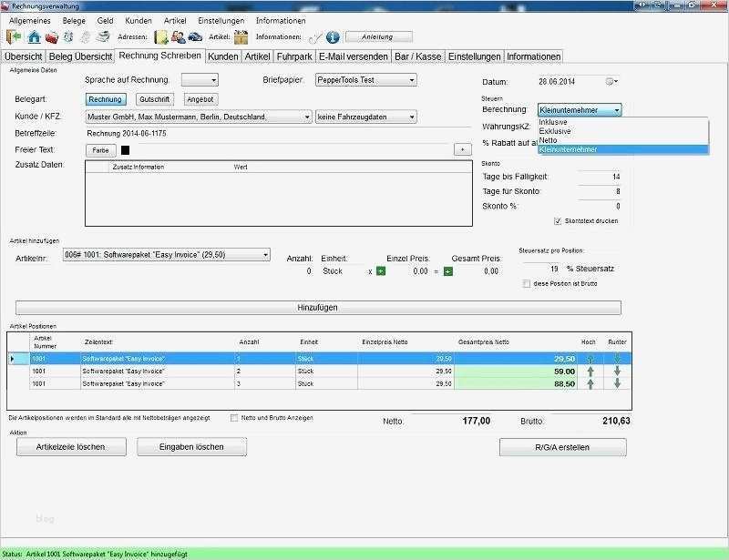Click the printer toolbar icon
Screen dimensions: 729x560
pos(103,36)
